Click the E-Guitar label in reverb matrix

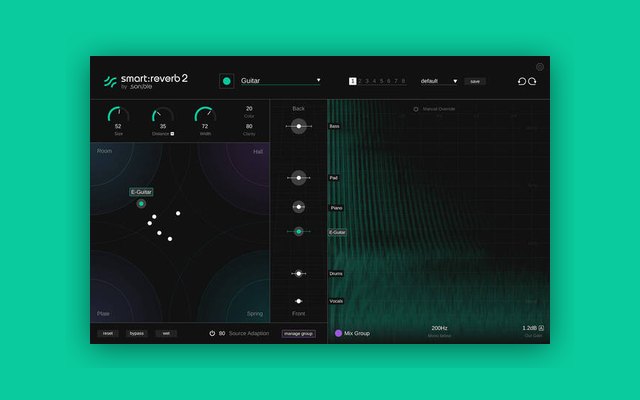[x=141, y=192]
